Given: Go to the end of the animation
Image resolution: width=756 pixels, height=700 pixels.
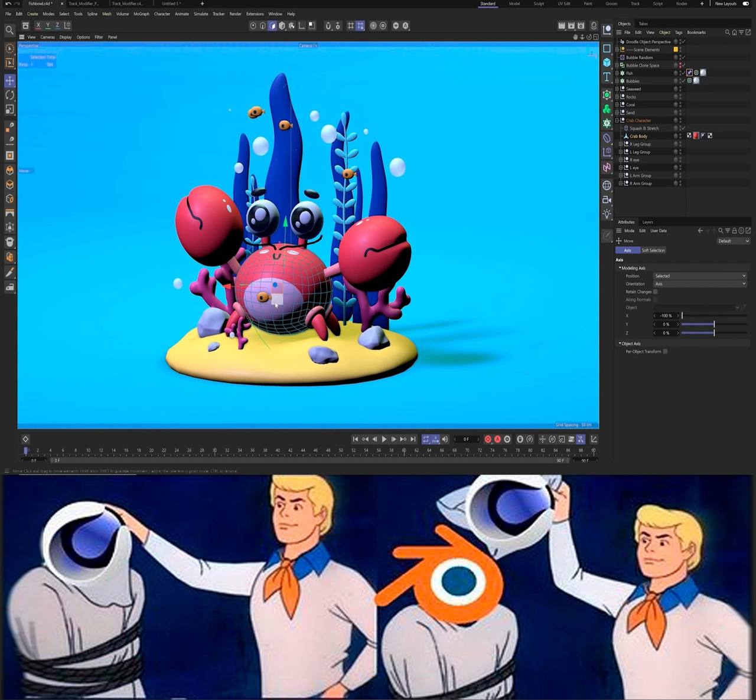Looking at the screenshot, I should pyautogui.click(x=413, y=439).
